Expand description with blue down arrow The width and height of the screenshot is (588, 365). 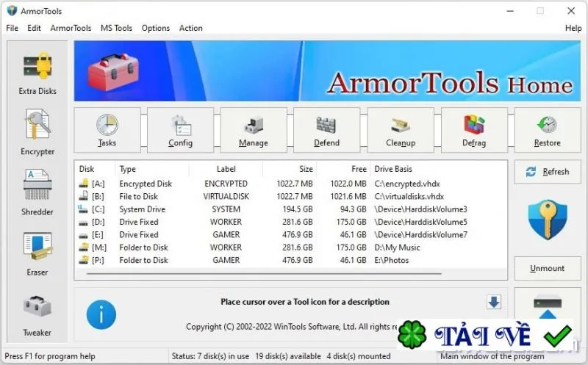[x=494, y=302]
